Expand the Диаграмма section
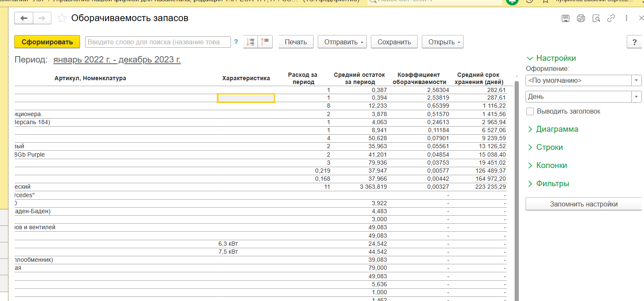Image resolution: width=644 pixels, height=301 pixels. coord(556,129)
